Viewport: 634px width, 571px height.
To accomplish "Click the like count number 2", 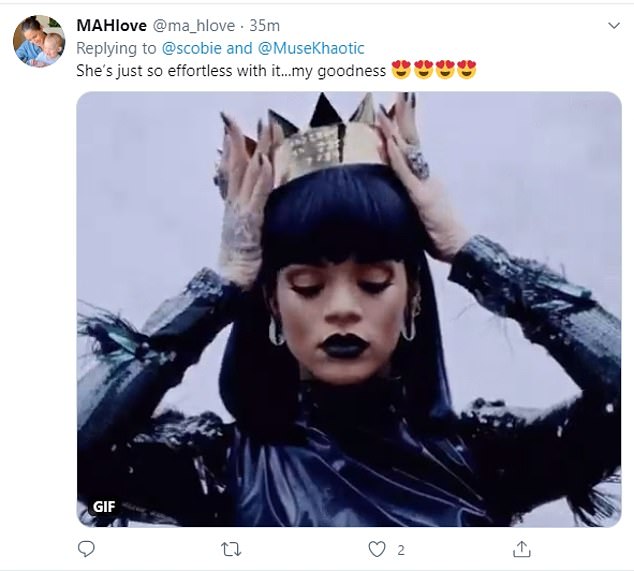I will tap(399, 549).
